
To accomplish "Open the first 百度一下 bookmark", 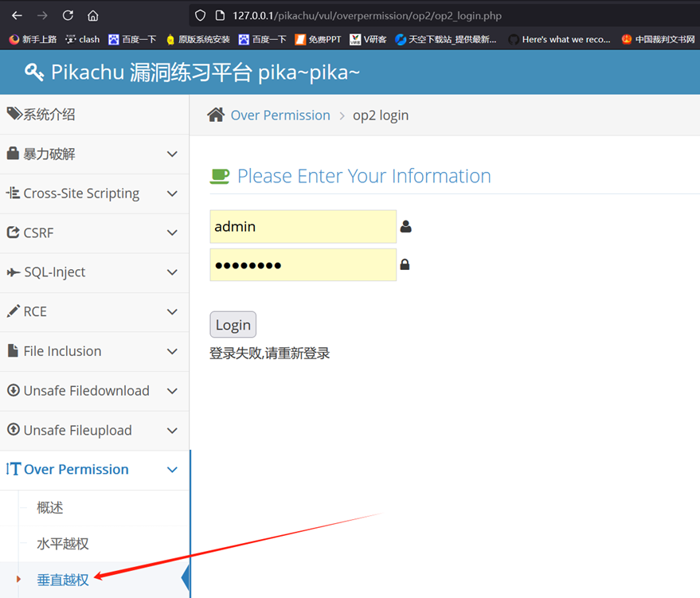I will 132,39.
